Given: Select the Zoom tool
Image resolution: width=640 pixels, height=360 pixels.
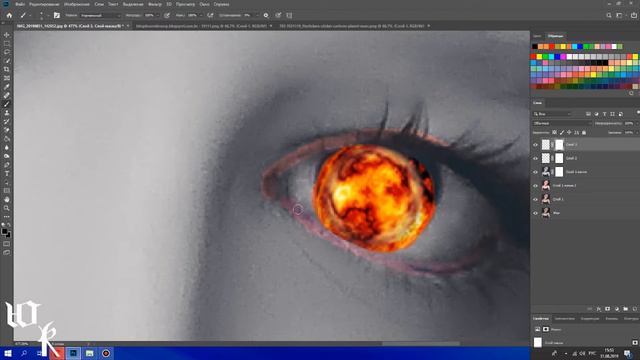Looking at the screenshot, I should pos(7,208).
